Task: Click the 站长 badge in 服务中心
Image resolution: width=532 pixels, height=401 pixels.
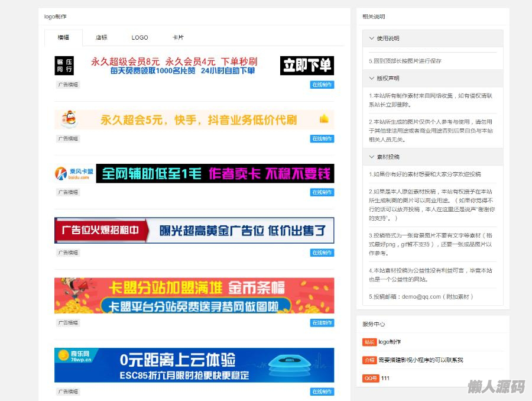Action: pyautogui.click(x=369, y=342)
